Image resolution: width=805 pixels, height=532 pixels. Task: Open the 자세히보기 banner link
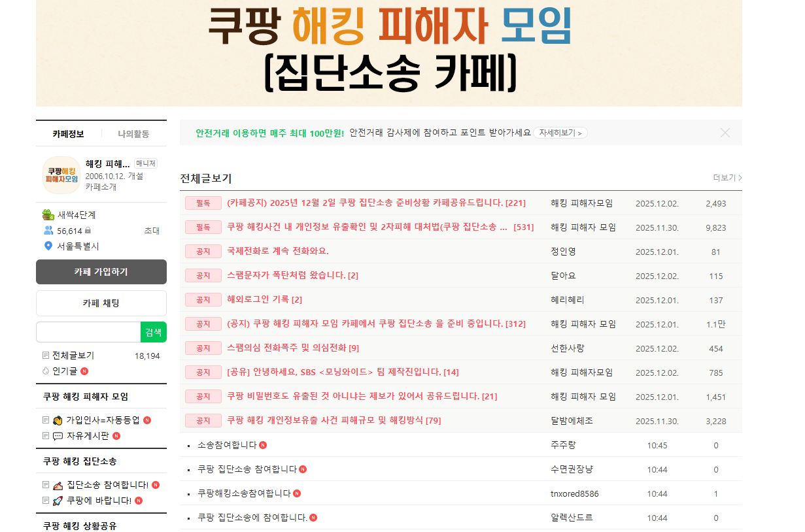pos(560,133)
